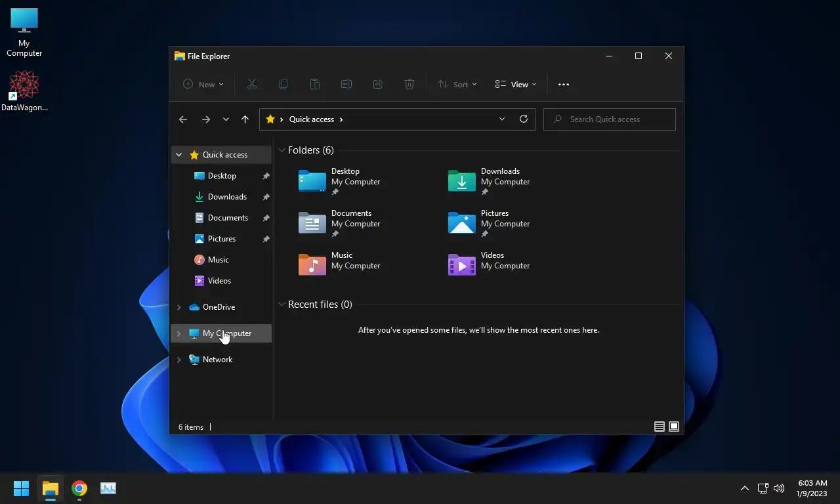Click the Rename icon in toolbar

[346, 84]
